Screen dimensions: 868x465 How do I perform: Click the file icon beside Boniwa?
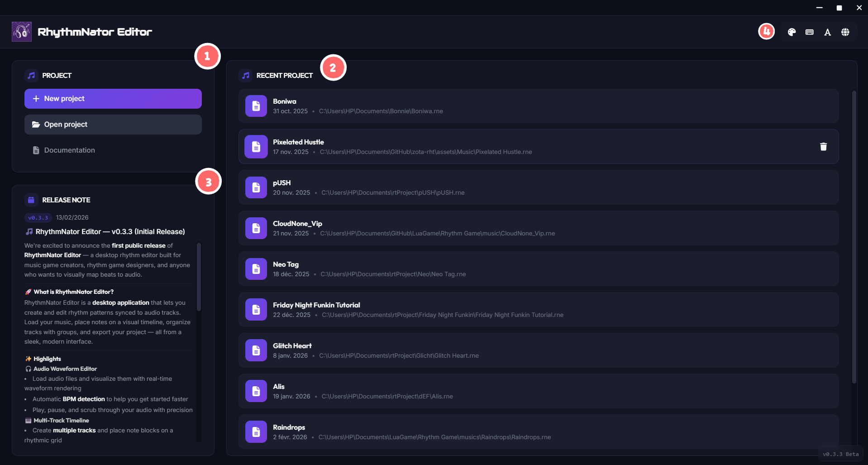(256, 105)
